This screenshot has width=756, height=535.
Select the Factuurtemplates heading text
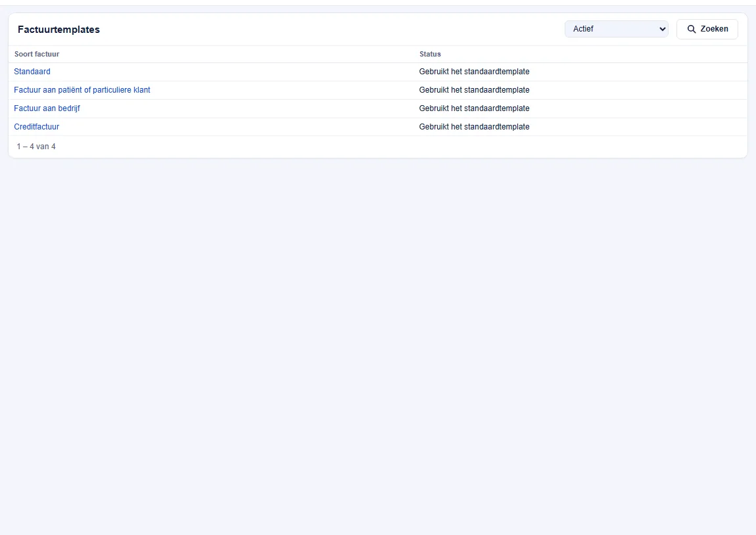tap(59, 30)
